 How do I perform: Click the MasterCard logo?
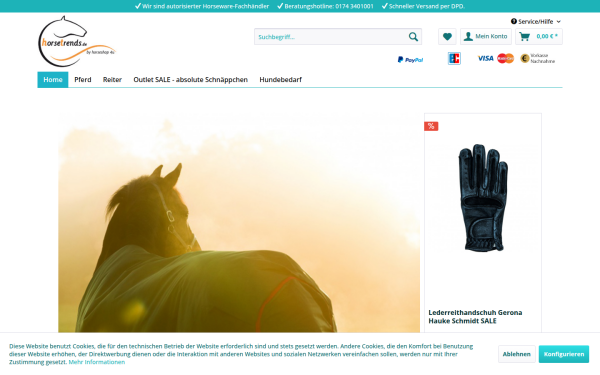tap(505, 58)
